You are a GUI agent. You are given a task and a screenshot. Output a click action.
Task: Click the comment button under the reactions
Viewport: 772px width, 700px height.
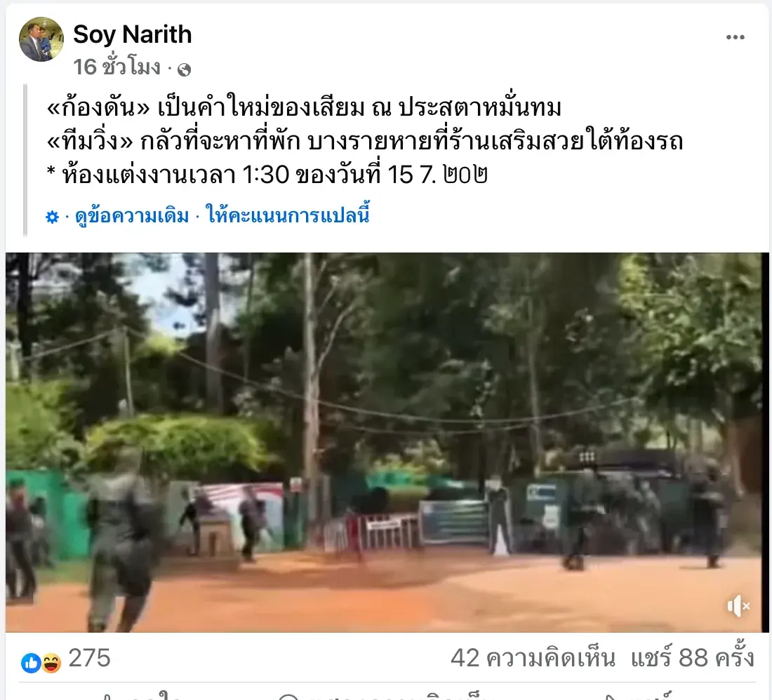[387, 695]
